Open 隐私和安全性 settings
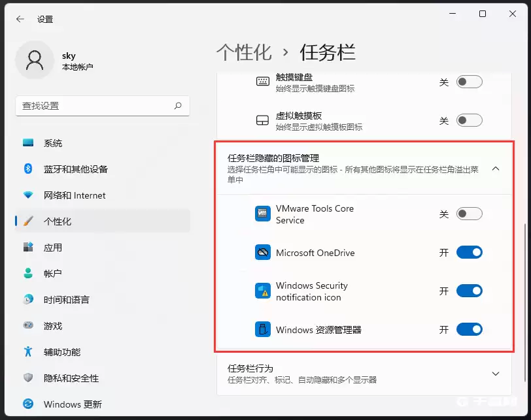The width and height of the screenshot is (531, 420). point(103,378)
